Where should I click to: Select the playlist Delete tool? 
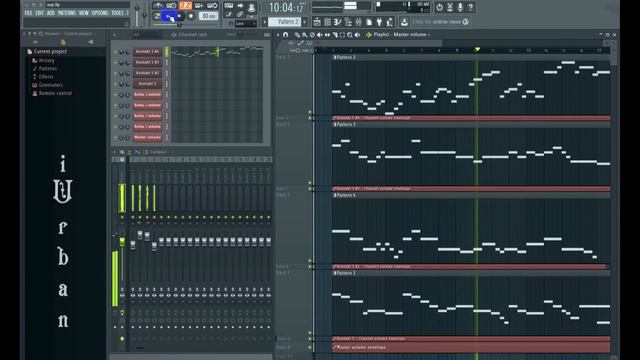312,35
